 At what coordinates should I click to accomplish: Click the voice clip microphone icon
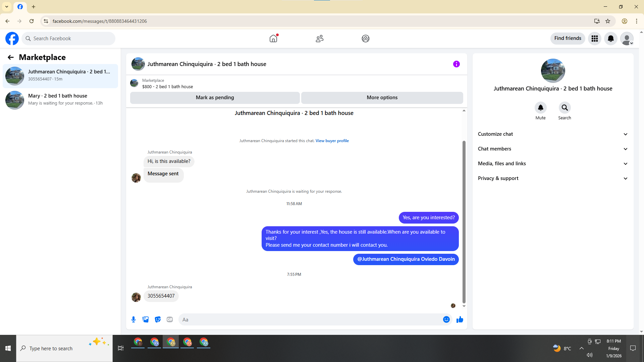[133, 319]
